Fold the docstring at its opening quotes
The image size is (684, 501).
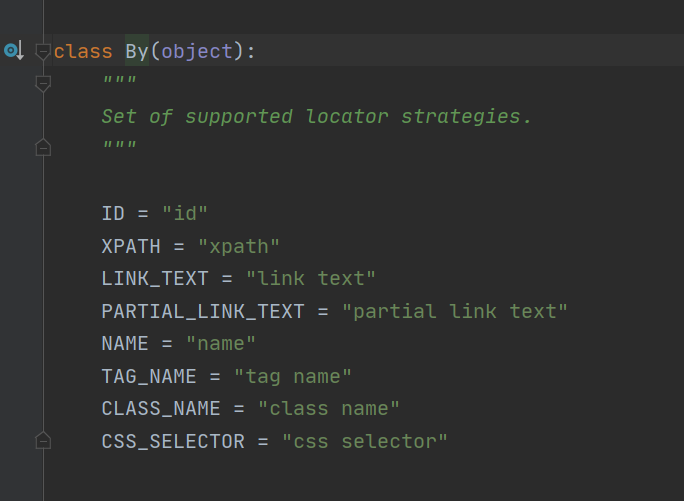(x=43, y=83)
